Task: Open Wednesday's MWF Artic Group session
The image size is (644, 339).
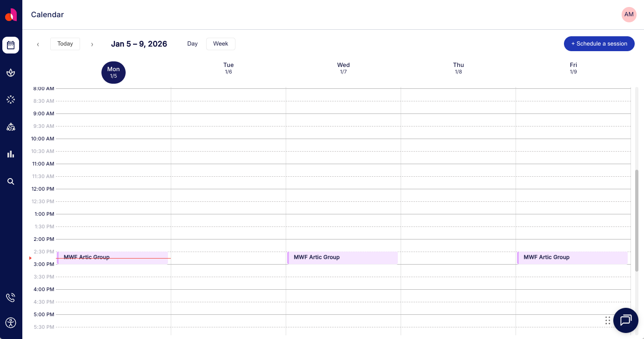Action: point(342,258)
